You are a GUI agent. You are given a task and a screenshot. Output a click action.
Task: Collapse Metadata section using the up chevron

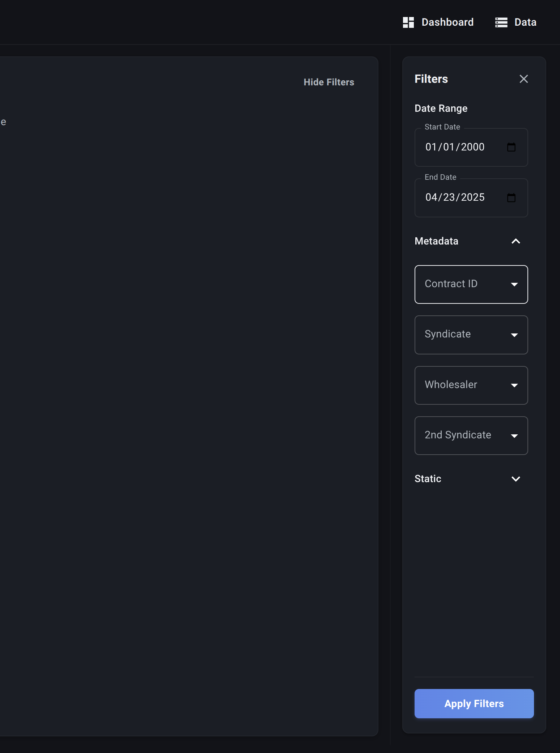click(x=516, y=241)
